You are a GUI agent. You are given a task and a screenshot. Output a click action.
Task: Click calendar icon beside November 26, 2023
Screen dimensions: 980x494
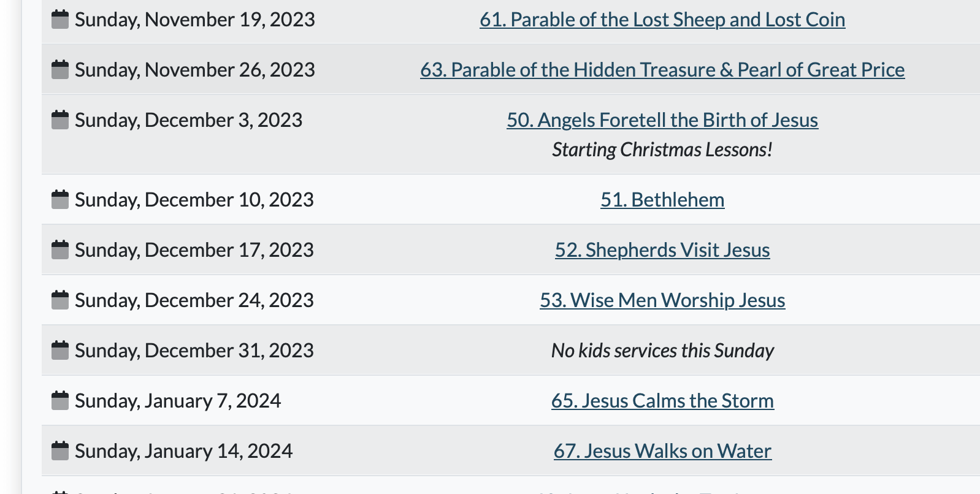pos(60,70)
